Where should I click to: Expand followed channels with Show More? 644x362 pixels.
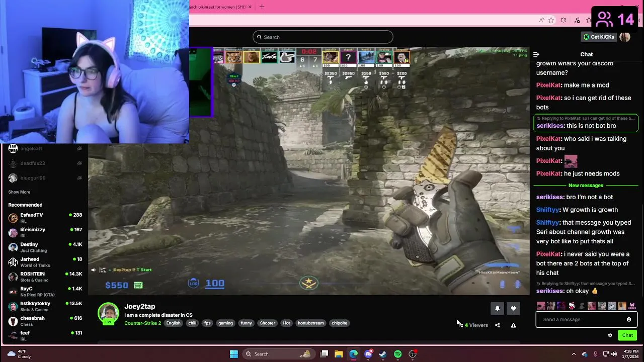19,192
